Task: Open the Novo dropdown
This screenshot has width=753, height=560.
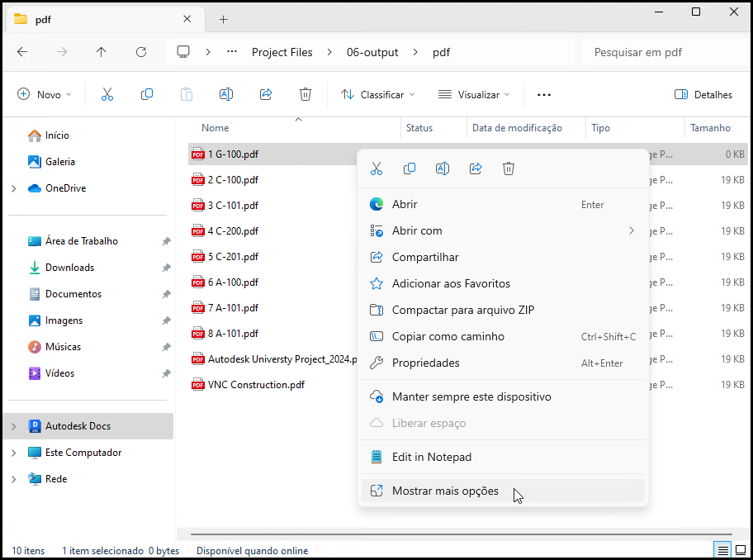Action: [45, 95]
